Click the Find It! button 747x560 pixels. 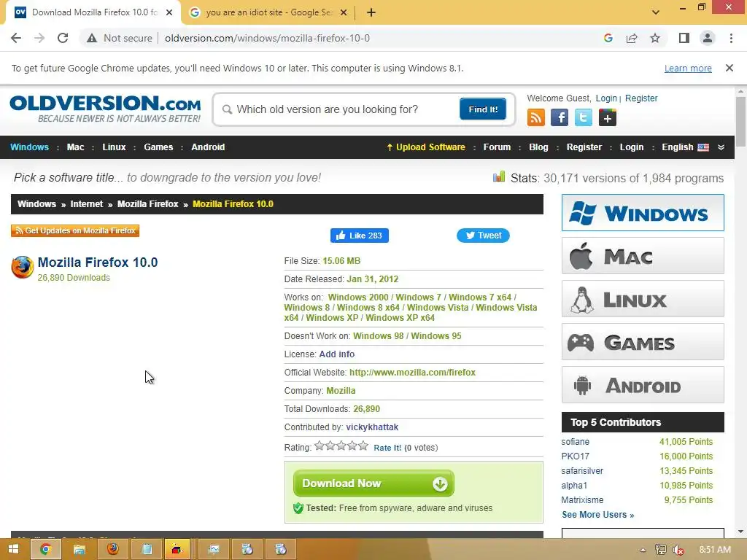click(x=483, y=109)
